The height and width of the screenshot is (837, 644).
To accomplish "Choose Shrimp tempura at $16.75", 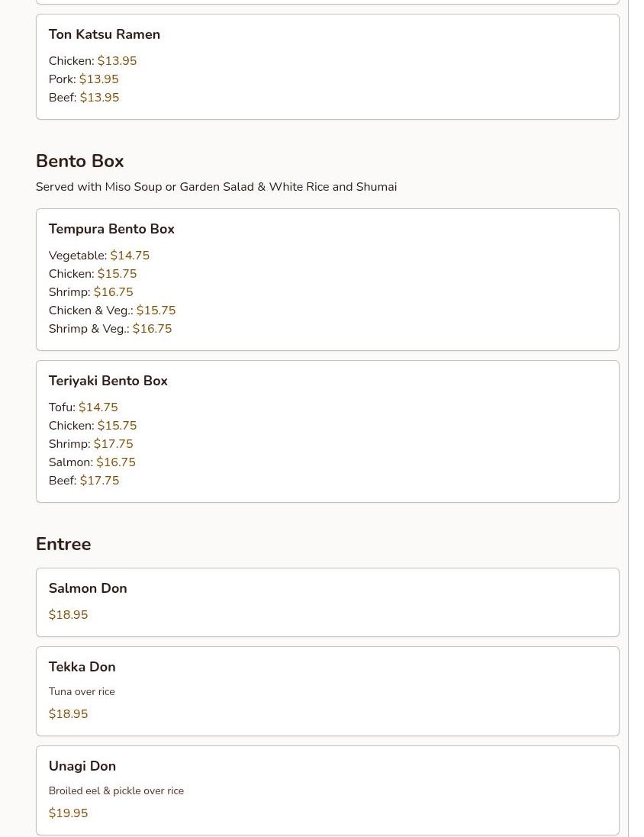I will (90, 292).
